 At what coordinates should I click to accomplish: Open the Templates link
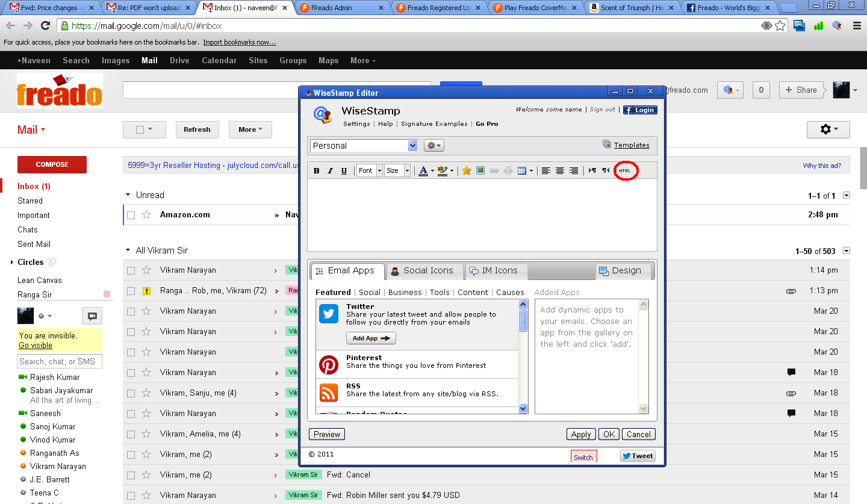[x=631, y=145]
